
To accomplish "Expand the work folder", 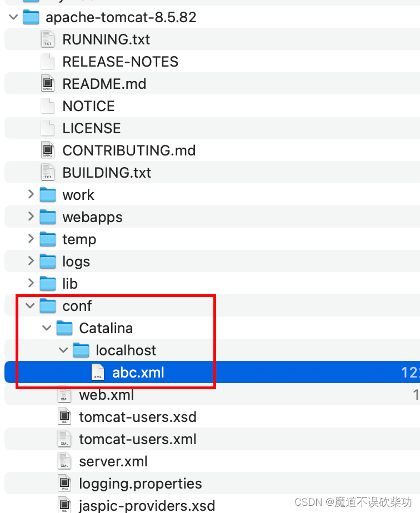I will (x=31, y=194).
